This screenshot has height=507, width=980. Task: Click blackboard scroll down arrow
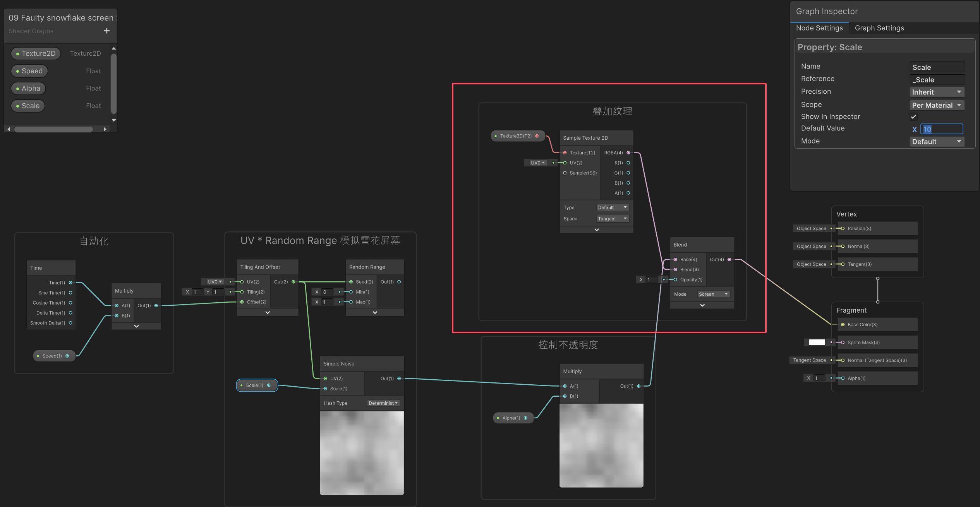(x=114, y=120)
